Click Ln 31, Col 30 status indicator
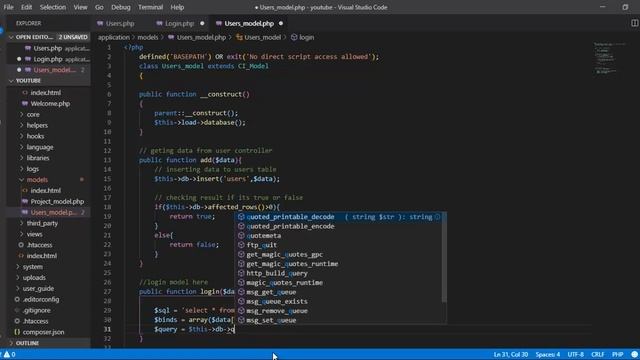This screenshot has height=360, width=640. (x=511, y=354)
